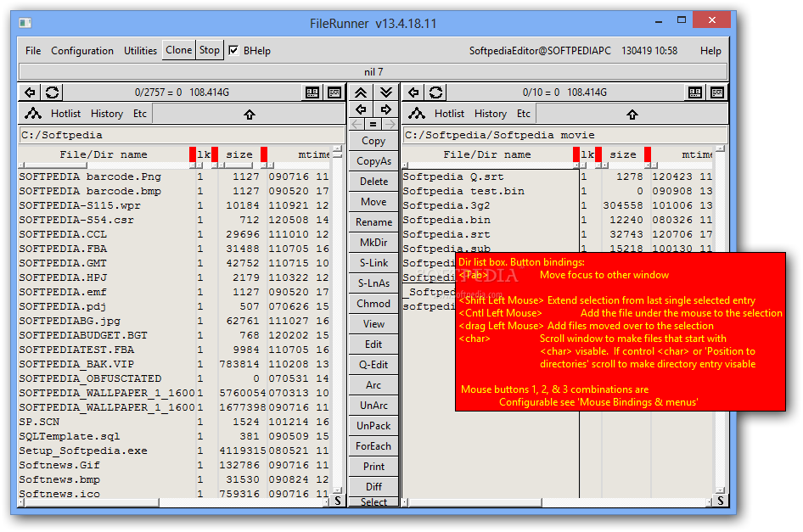Click the greyed small left arrow beside equals
The image size is (803, 532).
pyautogui.click(x=357, y=125)
